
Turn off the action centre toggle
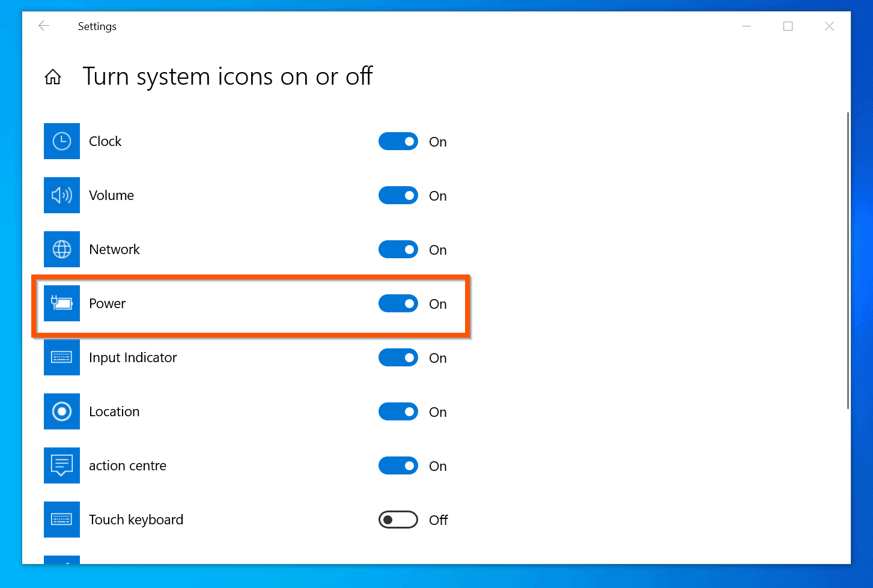pos(398,465)
